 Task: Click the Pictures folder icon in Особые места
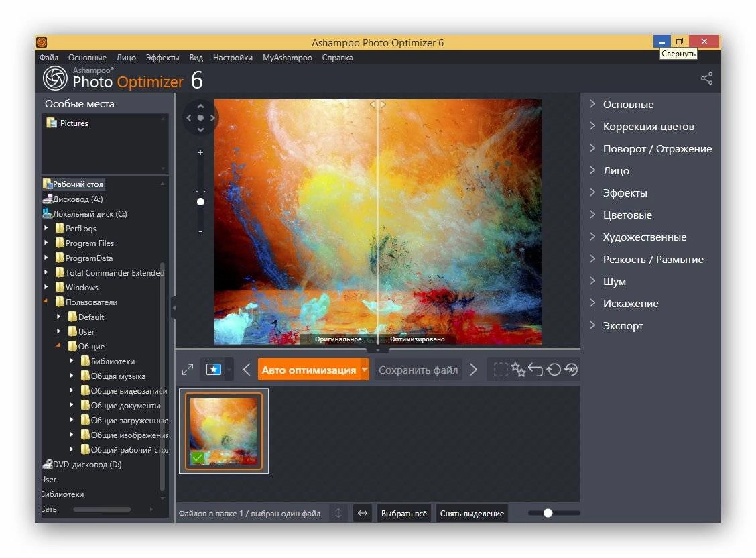51,123
